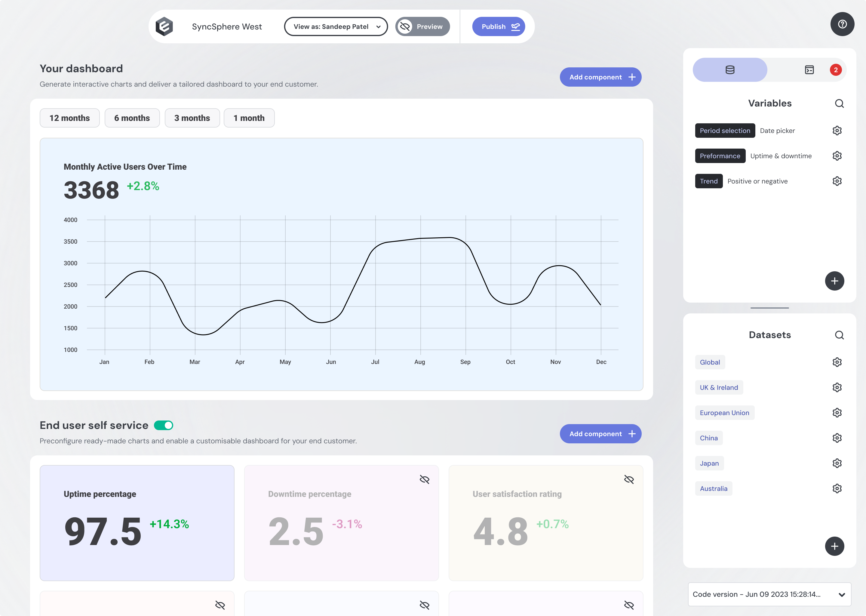Open settings gear for China dataset
866x616 pixels.
click(837, 438)
